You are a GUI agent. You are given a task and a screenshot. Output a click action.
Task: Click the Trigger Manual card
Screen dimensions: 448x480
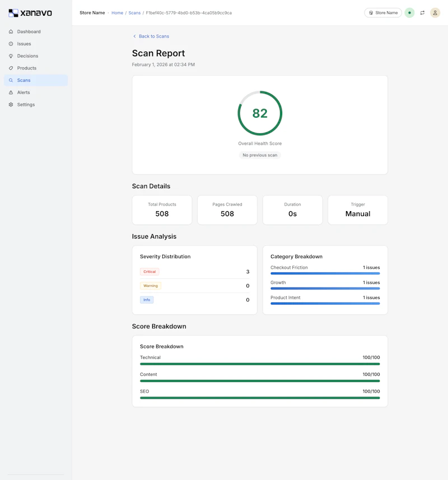click(x=358, y=210)
